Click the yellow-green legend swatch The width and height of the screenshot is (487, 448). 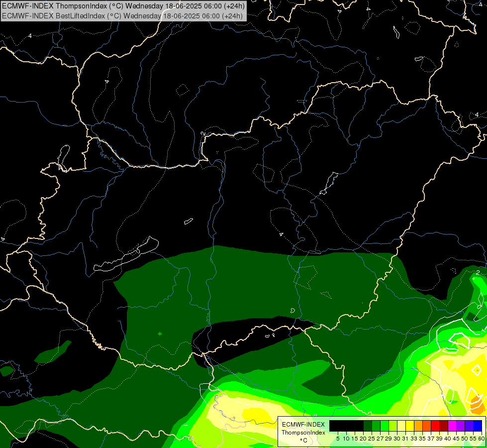(393, 426)
